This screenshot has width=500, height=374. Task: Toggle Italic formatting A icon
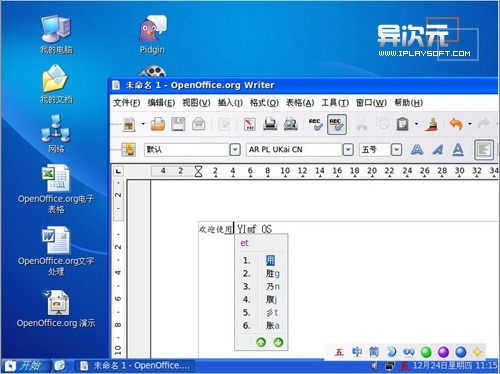click(x=438, y=149)
